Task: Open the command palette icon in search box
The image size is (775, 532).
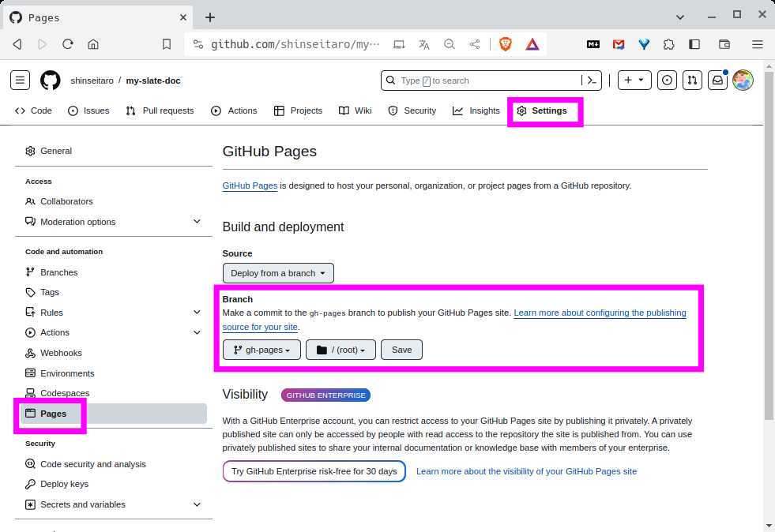Action: 592,80
